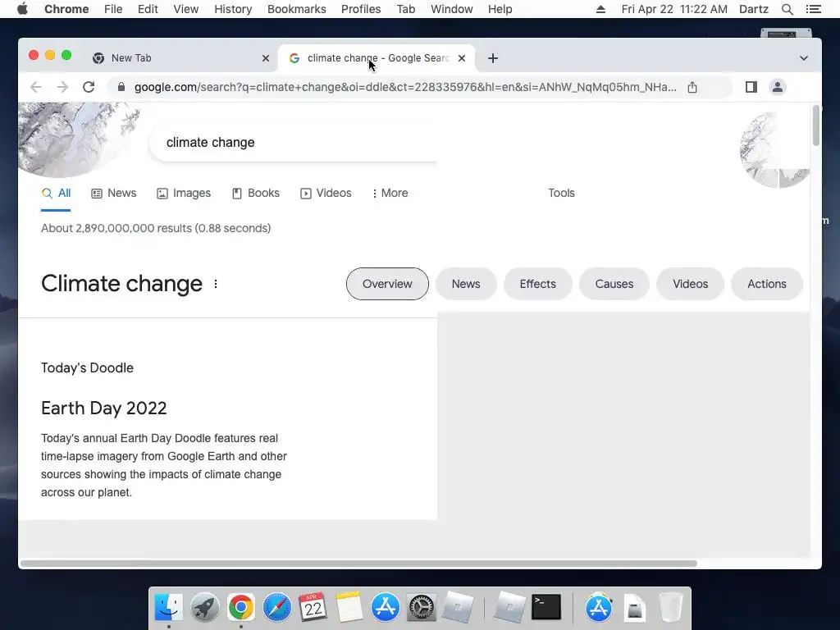Open the File menu
This screenshot has height=630, width=840.
tap(113, 9)
